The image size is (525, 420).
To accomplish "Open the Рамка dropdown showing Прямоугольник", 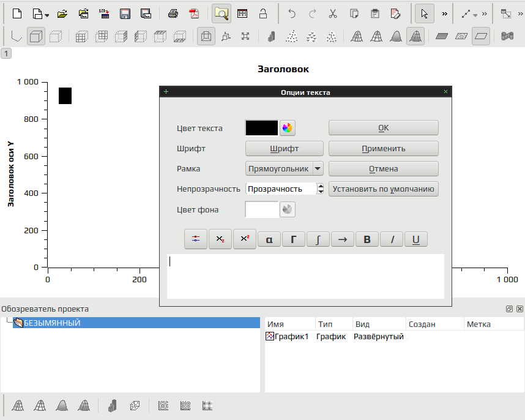I will tap(285, 169).
